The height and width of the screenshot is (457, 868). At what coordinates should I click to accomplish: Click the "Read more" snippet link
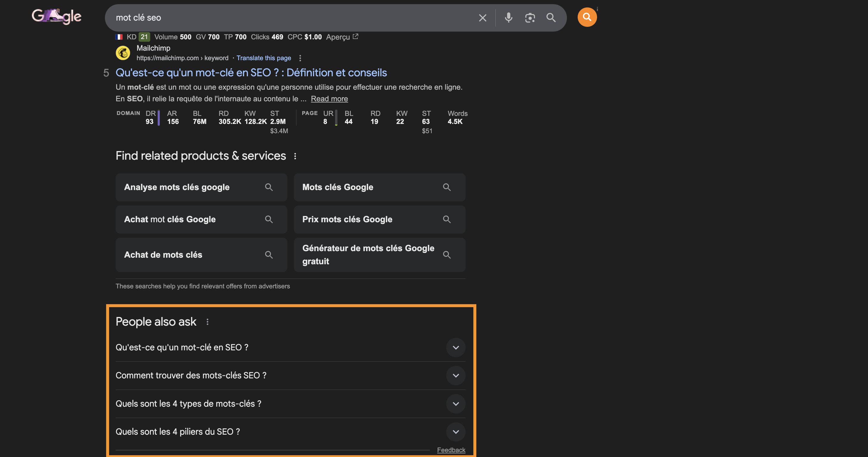click(329, 99)
